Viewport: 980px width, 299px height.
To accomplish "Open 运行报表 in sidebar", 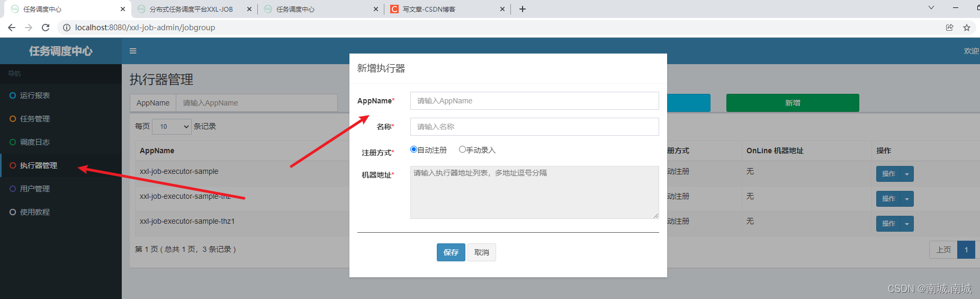I will (61, 95).
